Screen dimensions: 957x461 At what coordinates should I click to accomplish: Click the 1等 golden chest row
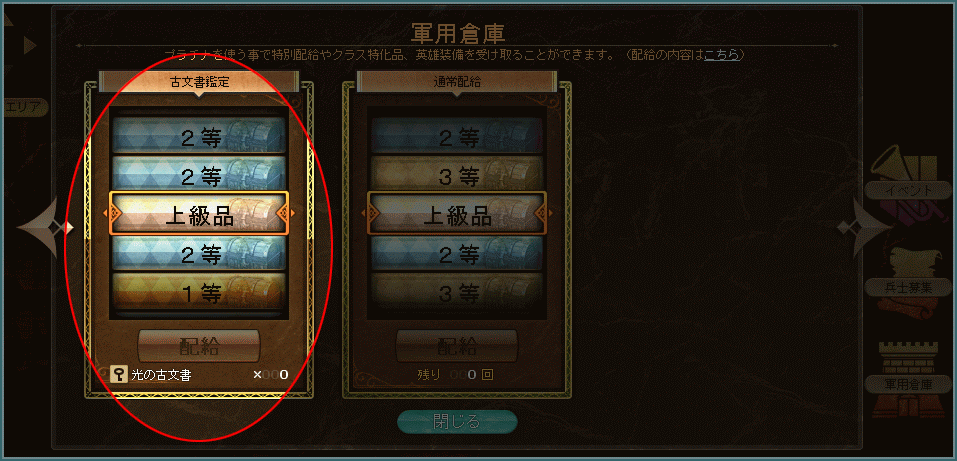coord(199,292)
